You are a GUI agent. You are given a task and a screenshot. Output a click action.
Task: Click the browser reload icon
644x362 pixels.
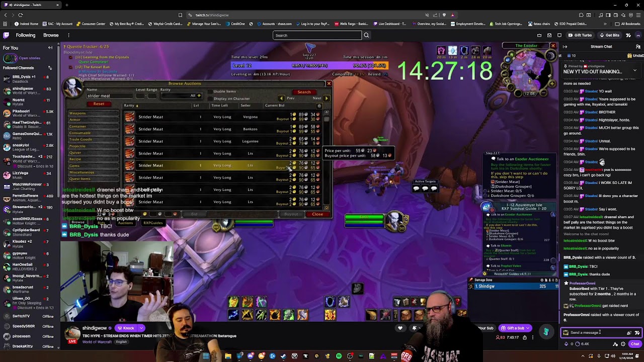(20, 15)
